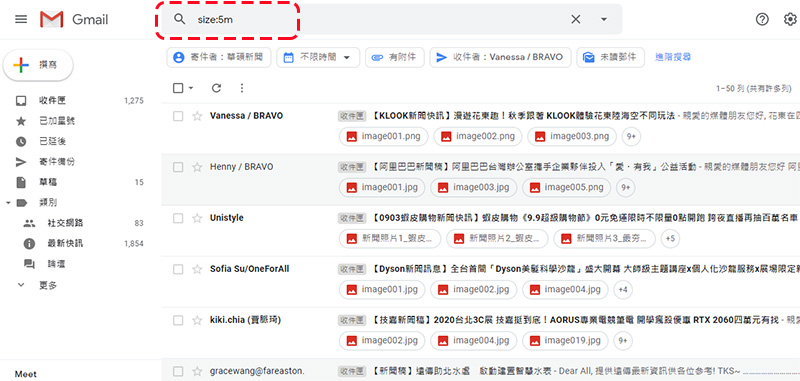This screenshot has width=800, height=381.
Task: Open 新聞照片1 attachment in Unistyle email
Action: point(390,238)
